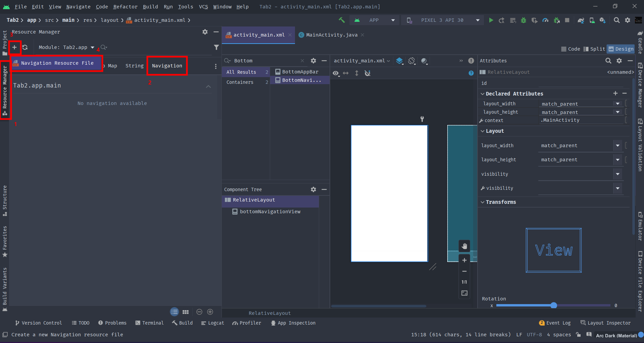
Task: Open the Layout Inspector
Action: (605, 323)
